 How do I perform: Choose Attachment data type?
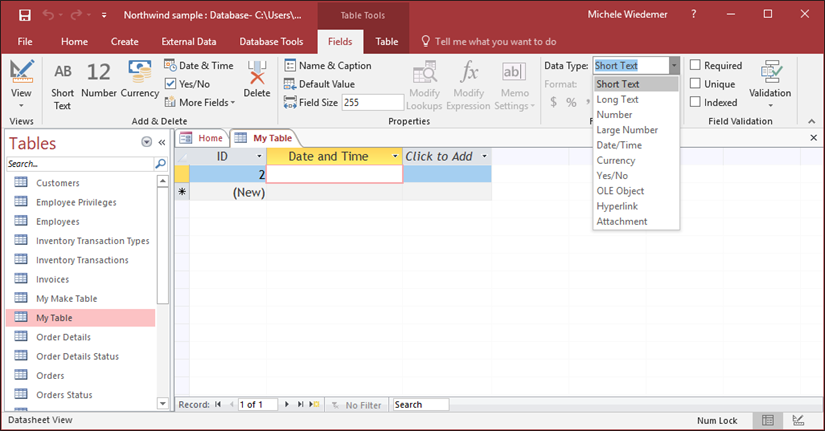636,221
